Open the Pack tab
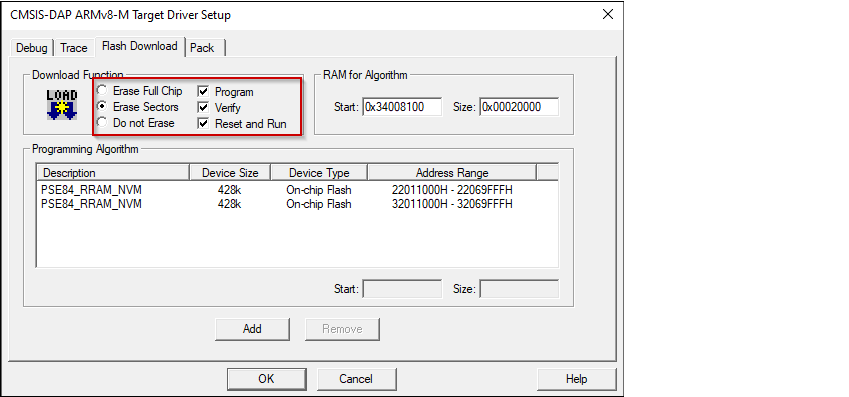This screenshot has height=397, width=849. (202, 48)
